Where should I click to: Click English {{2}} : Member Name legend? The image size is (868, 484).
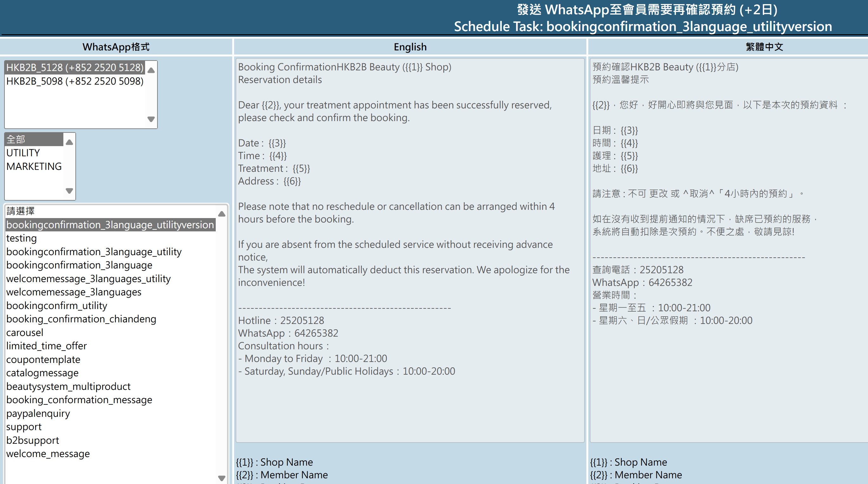282,475
